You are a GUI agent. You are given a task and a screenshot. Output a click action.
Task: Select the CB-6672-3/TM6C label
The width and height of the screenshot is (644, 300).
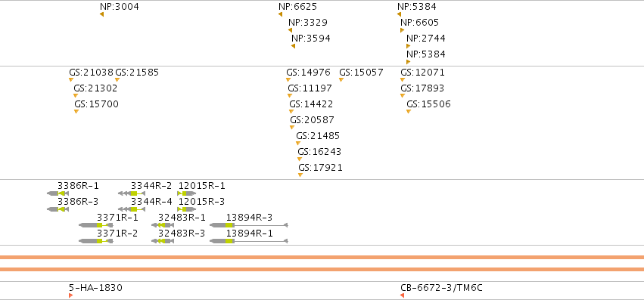(441, 288)
